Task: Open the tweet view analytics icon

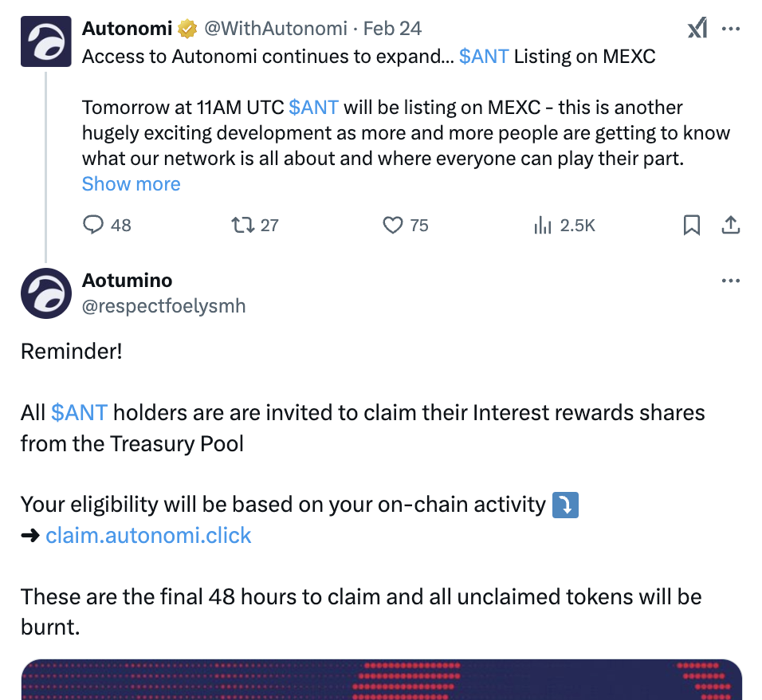Action: tap(543, 226)
